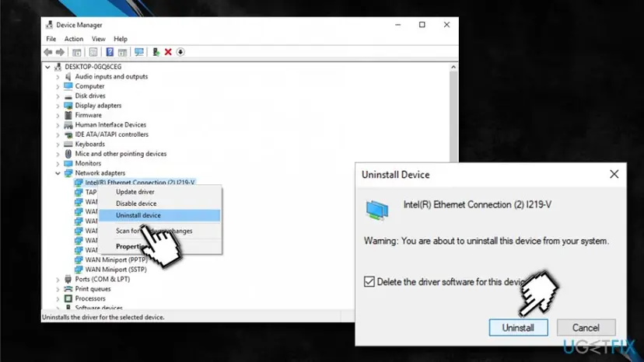The image size is (644, 362).
Task: Select the Processors label
Action: point(90,298)
